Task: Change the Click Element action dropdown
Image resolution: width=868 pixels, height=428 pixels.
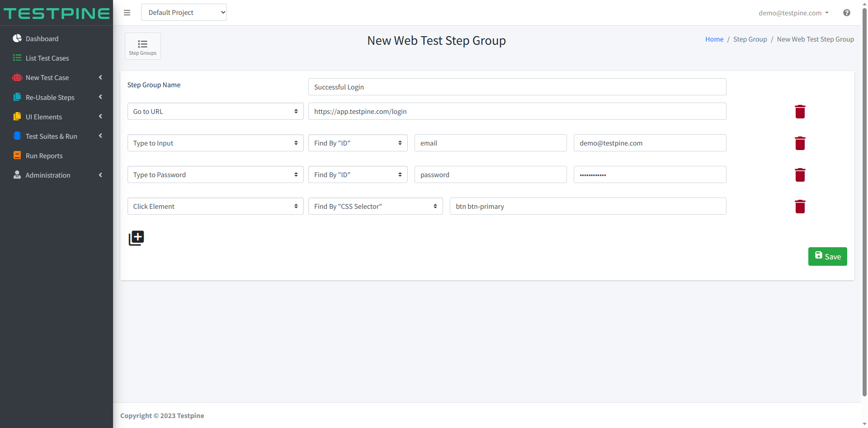Action: coord(216,206)
